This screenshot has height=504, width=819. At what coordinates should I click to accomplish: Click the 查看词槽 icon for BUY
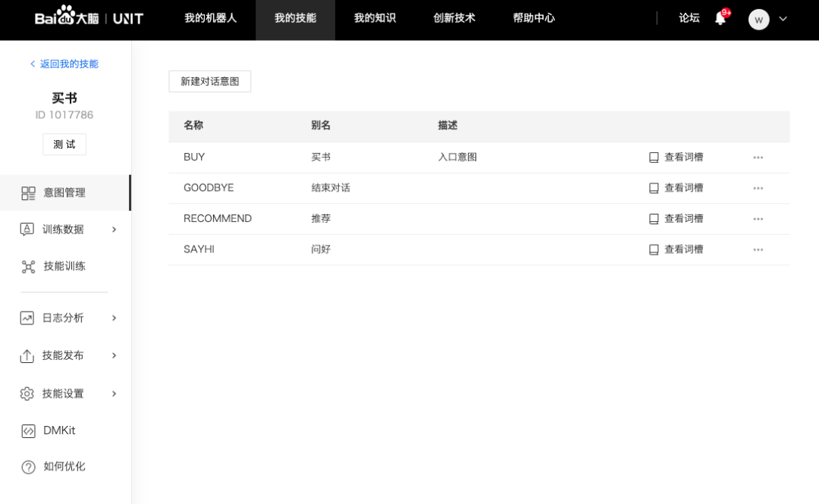pyautogui.click(x=654, y=158)
